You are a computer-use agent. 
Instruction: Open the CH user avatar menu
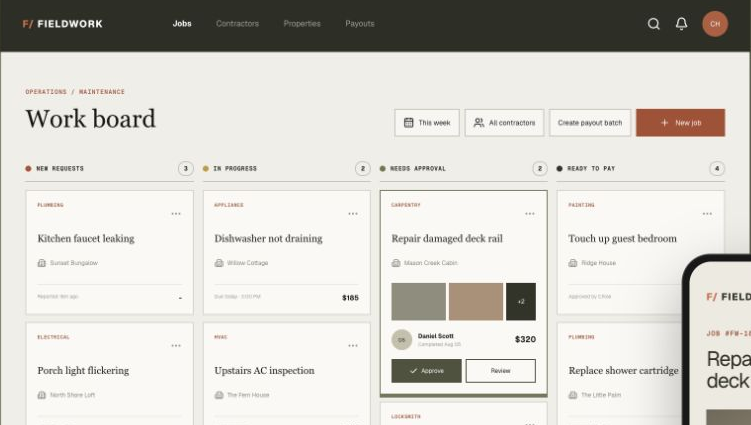click(x=715, y=24)
